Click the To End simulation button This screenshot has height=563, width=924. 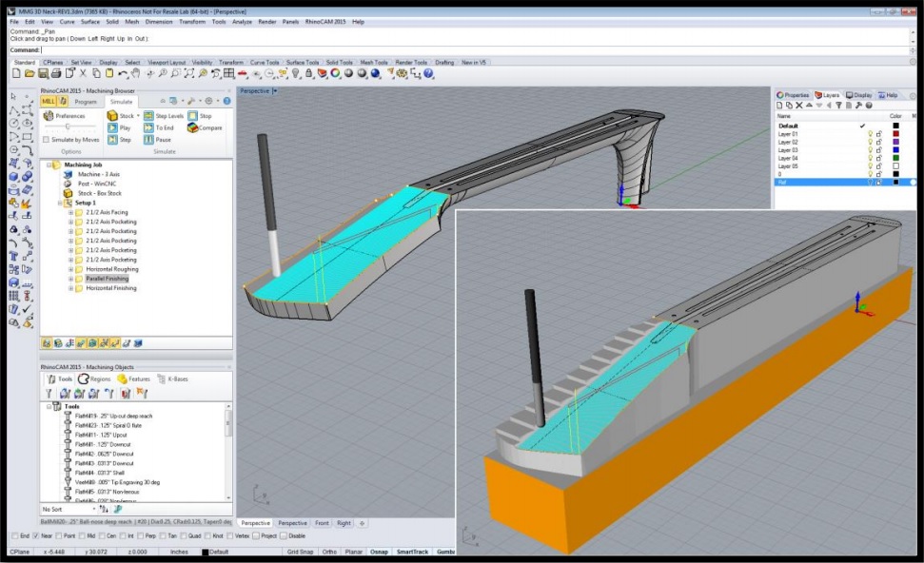click(x=159, y=127)
